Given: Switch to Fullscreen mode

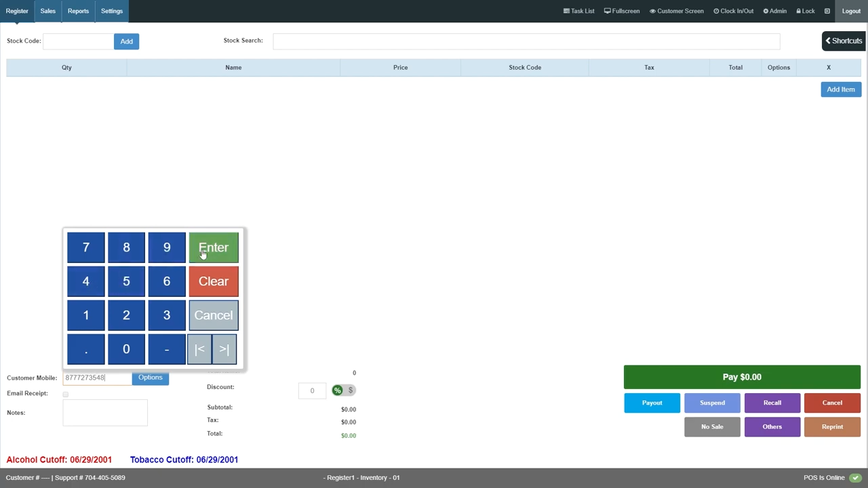Looking at the screenshot, I should tap(622, 11).
